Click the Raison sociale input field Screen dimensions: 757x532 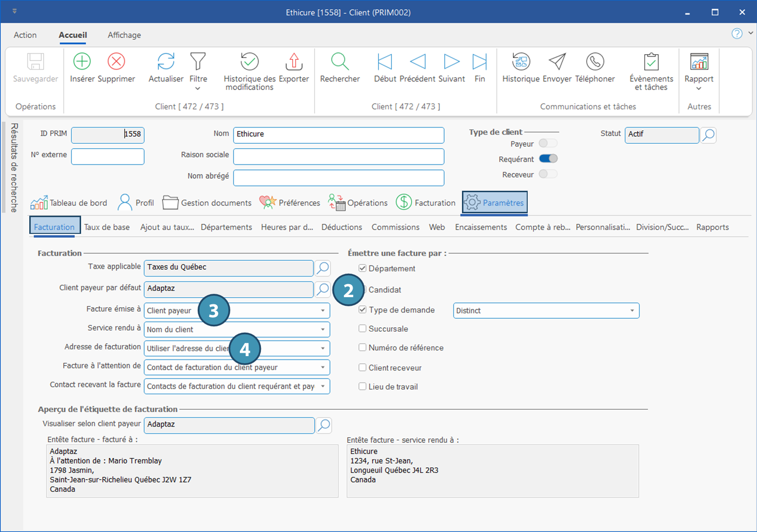pyautogui.click(x=339, y=156)
